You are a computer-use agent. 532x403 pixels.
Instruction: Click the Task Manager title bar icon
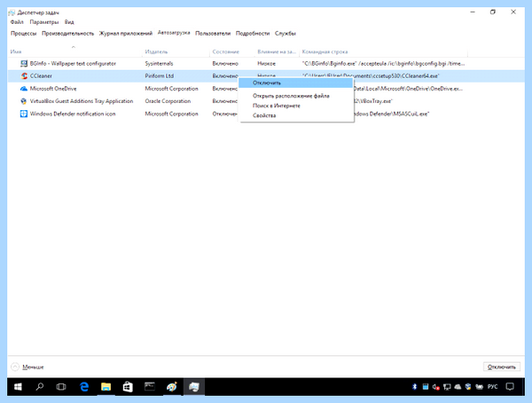(12, 12)
